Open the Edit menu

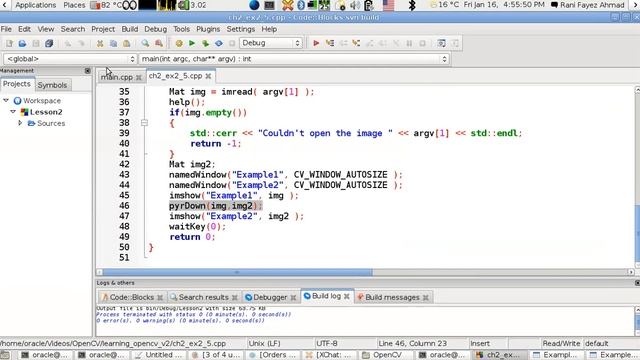(24, 29)
